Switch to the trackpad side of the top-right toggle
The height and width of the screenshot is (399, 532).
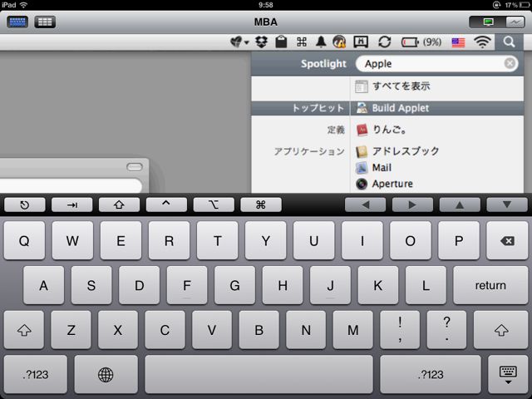[515, 22]
